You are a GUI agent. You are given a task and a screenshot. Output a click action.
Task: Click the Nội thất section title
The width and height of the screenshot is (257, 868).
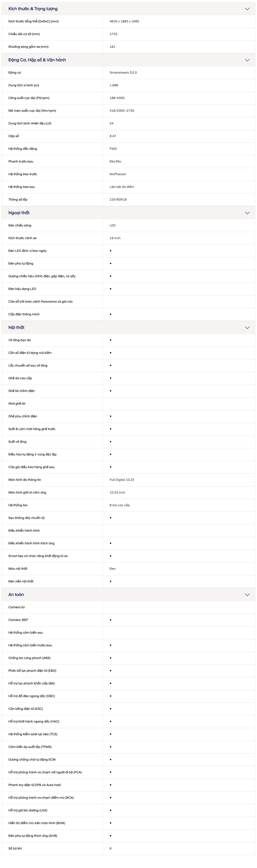click(16, 328)
